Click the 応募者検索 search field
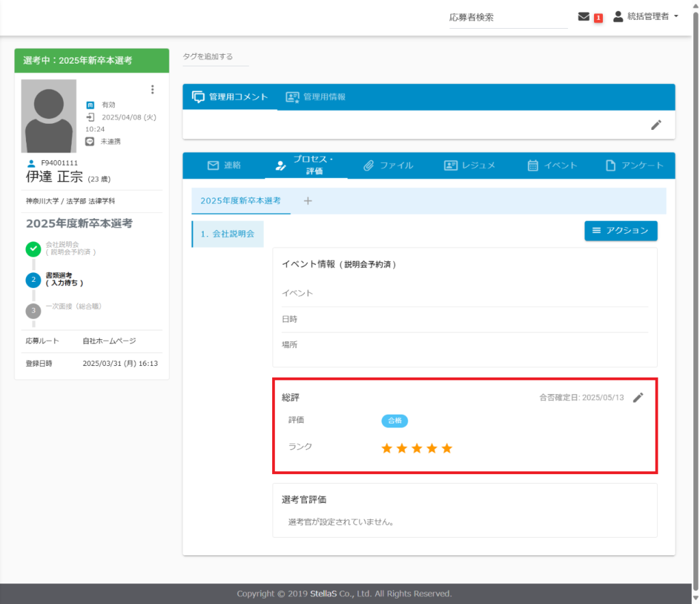This screenshot has width=700, height=604. [x=507, y=18]
